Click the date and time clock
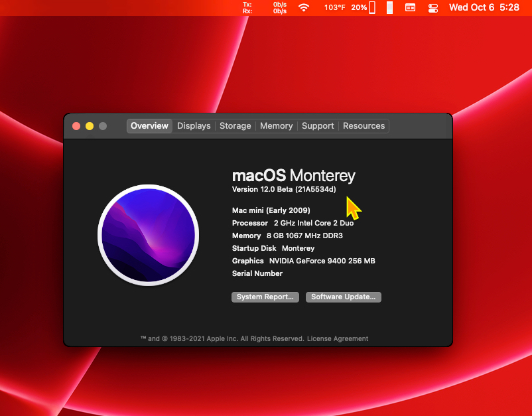Viewport: 532px width, 416px height. point(484,7)
